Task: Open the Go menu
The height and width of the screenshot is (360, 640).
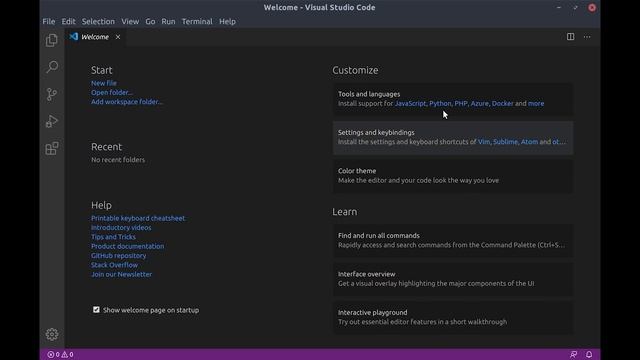Action: [x=150, y=21]
